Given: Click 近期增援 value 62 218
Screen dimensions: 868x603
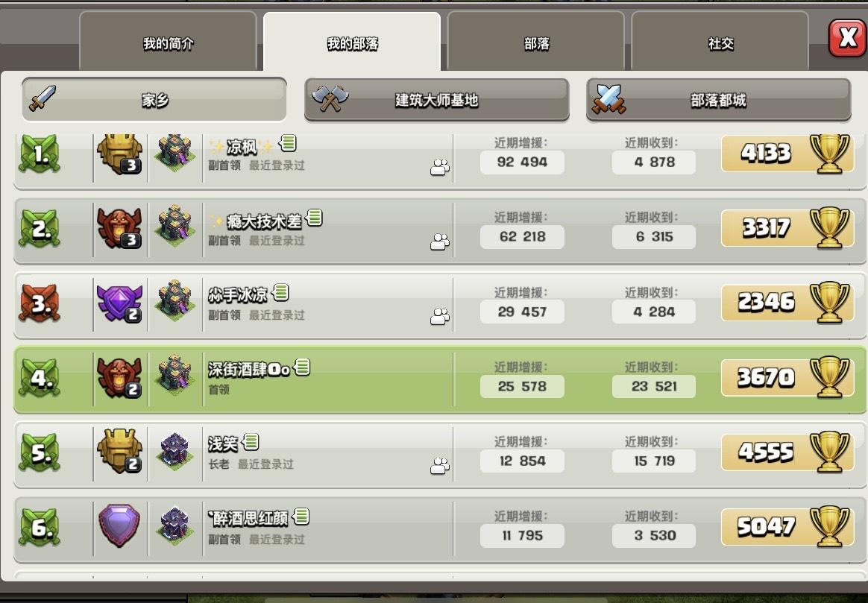Looking at the screenshot, I should click(x=522, y=237).
